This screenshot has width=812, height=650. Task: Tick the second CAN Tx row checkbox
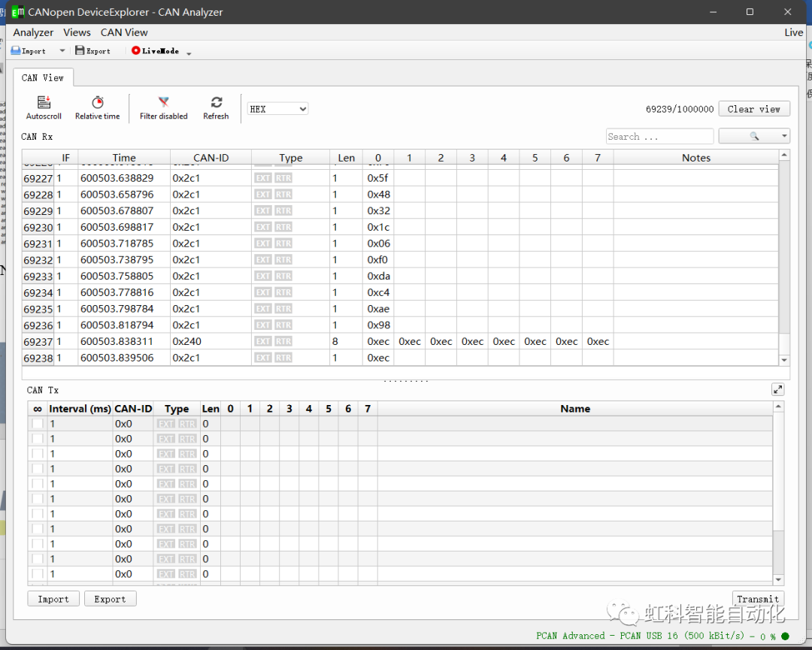(x=38, y=439)
